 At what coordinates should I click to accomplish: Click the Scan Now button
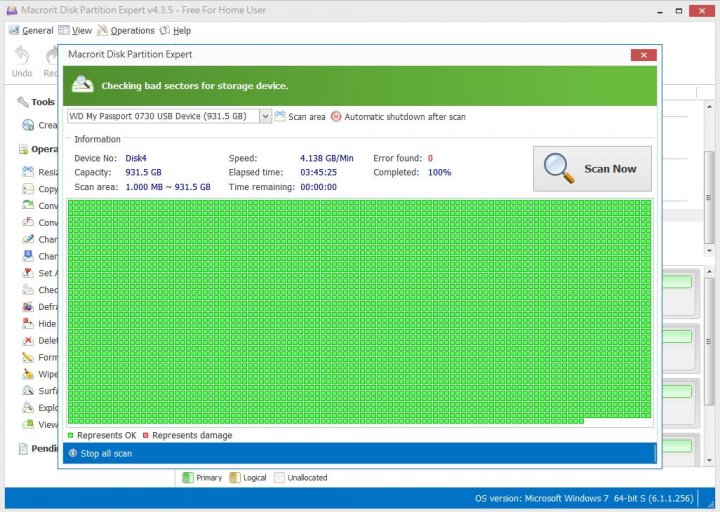592,169
